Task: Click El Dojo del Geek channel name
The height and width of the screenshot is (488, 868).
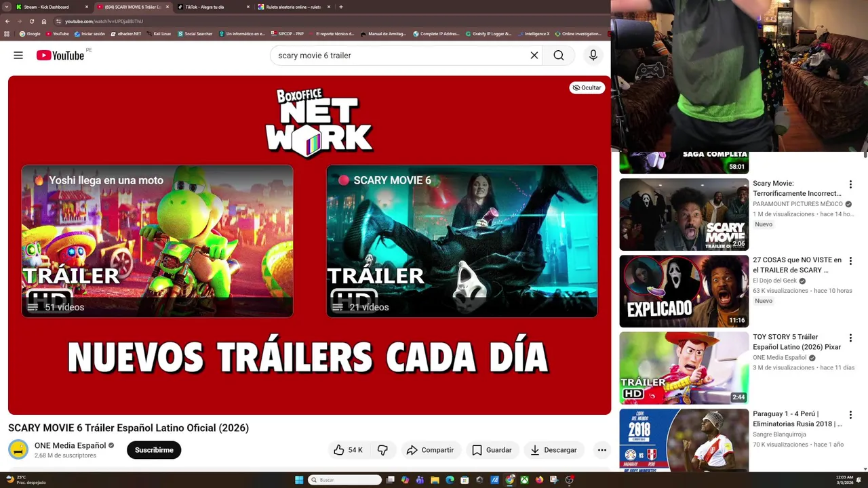Action: click(x=774, y=281)
